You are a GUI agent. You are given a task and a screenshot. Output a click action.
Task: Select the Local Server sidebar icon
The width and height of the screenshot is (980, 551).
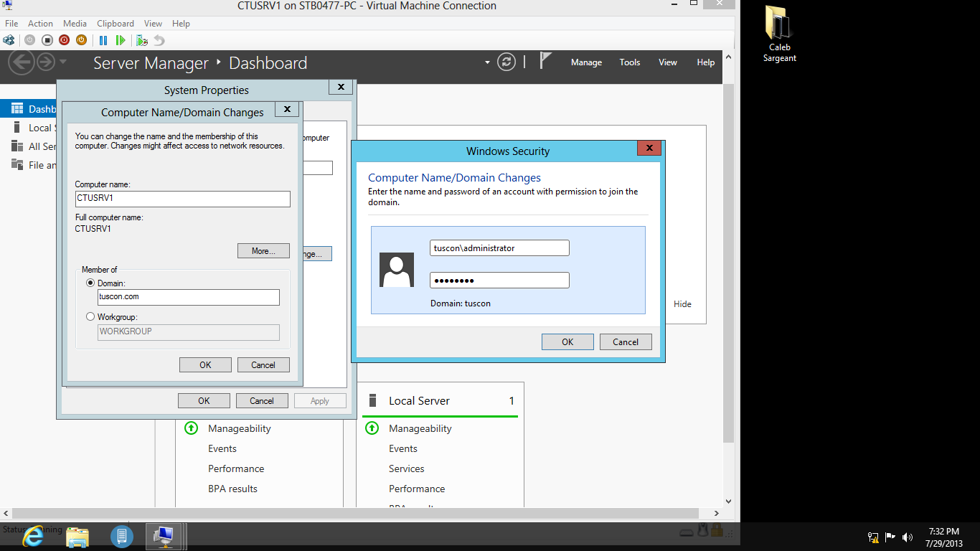coord(17,128)
